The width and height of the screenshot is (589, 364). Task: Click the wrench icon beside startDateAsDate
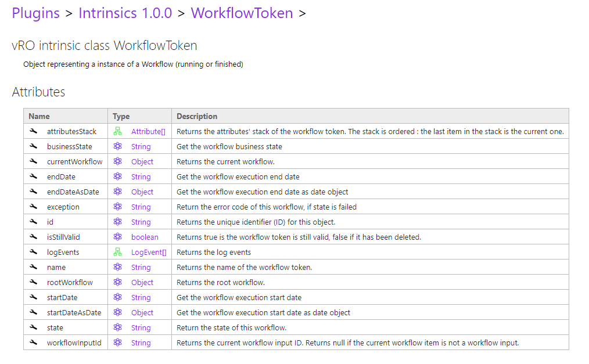(x=34, y=312)
